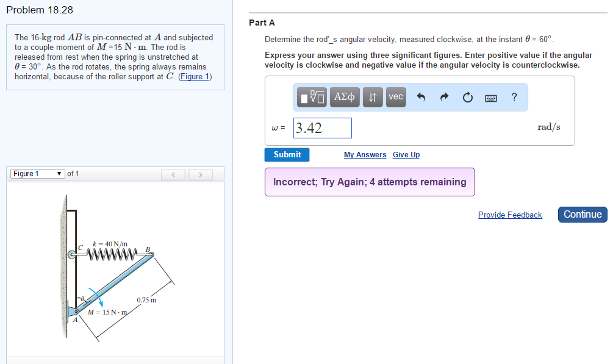Go to previous figure arrow
This screenshot has height=364, width=613.
(173, 174)
